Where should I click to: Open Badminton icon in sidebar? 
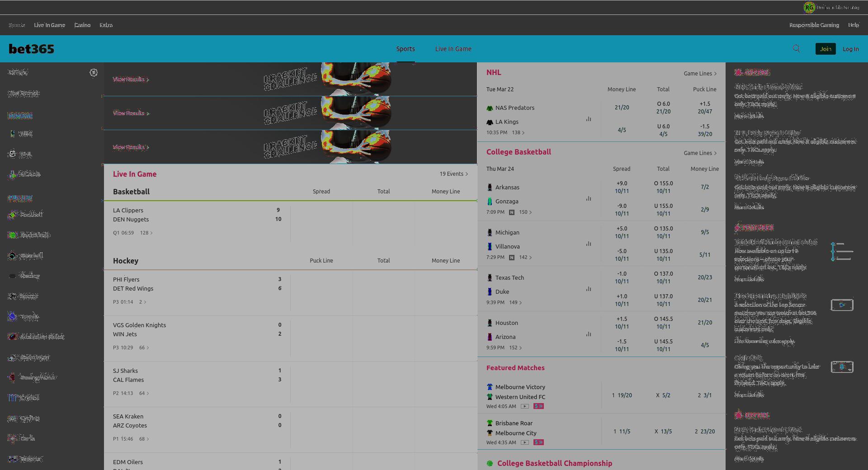point(13,357)
